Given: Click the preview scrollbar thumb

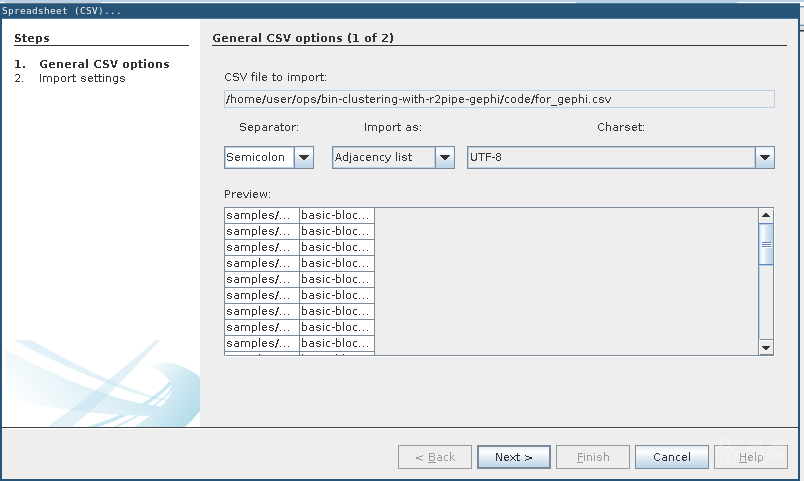Looking at the screenshot, I should [766, 244].
